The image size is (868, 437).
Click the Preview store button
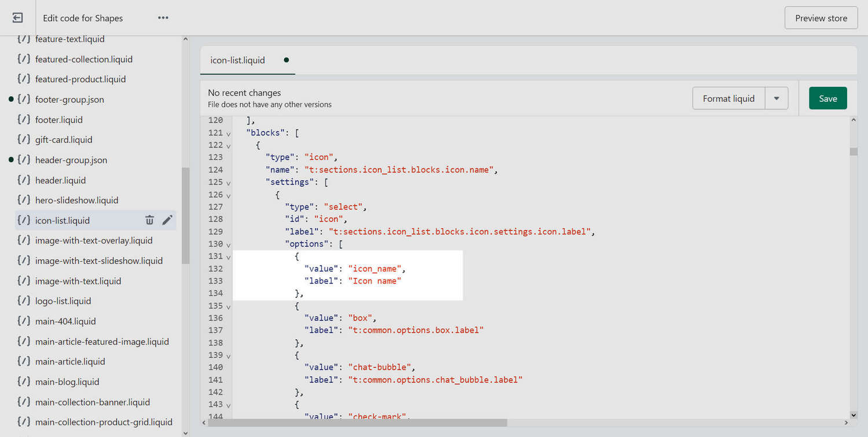tap(821, 18)
